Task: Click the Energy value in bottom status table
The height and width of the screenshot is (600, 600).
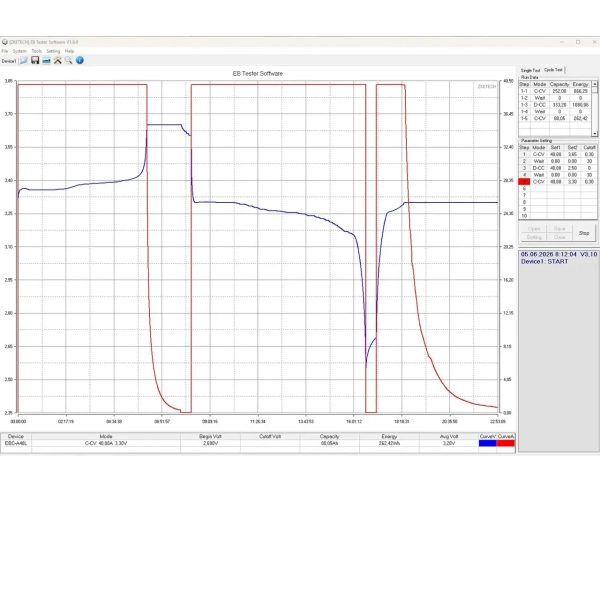Action: point(389,443)
